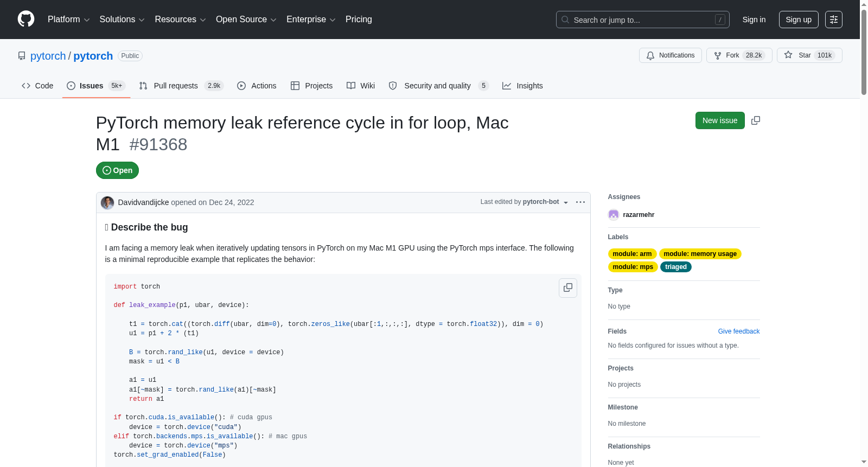868x467 pixels.
Task: Open the Last edited by dropdown
Action: coord(524,202)
